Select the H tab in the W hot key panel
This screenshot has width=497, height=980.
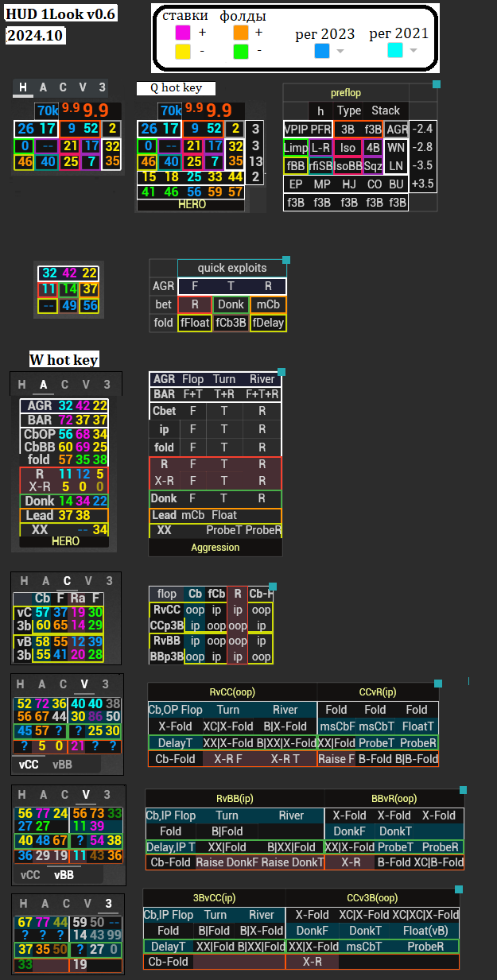point(22,385)
